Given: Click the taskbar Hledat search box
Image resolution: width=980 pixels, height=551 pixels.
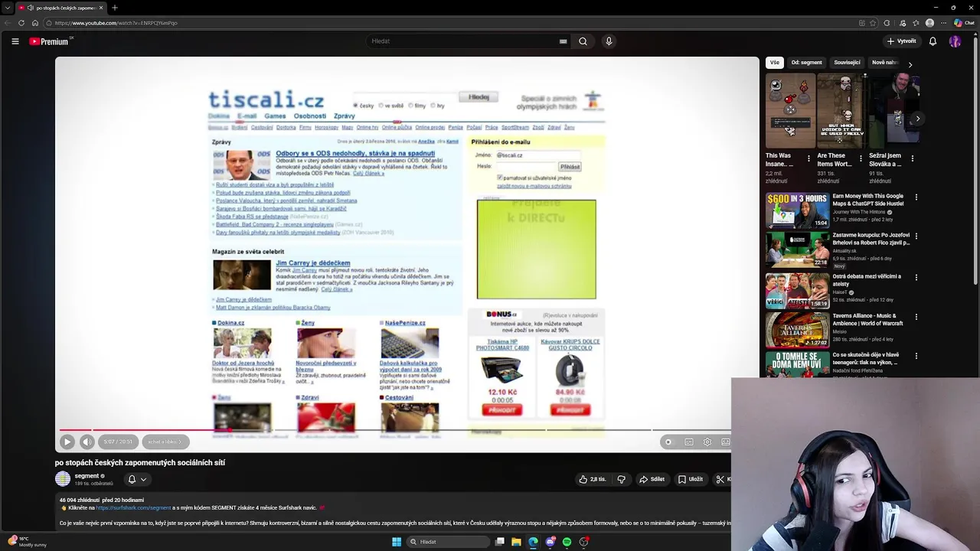Looking at the screenshot, I should pos(448,542).
